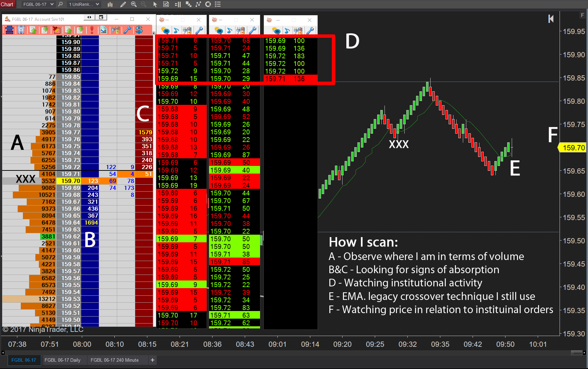Click plug battery icon in first tape window
588x369 pixels.
click(187, 31)
